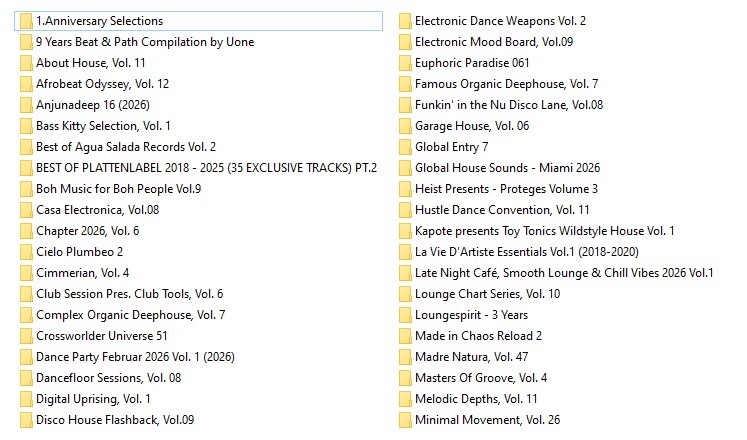Click folder icon beside Melodic Depths, Vol. 11
Viewport: 747px width, 440px height.
coord(405,399)
